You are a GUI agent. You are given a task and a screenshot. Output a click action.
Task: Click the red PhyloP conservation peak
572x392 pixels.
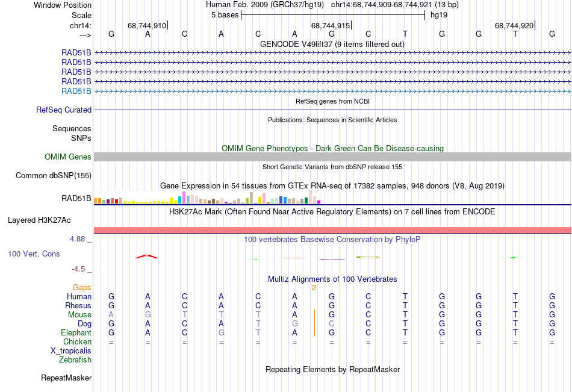[147, 257]
